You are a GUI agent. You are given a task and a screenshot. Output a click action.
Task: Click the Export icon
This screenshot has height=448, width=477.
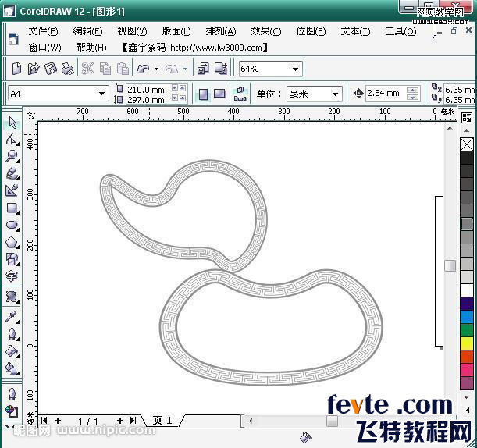click(221, 69)
